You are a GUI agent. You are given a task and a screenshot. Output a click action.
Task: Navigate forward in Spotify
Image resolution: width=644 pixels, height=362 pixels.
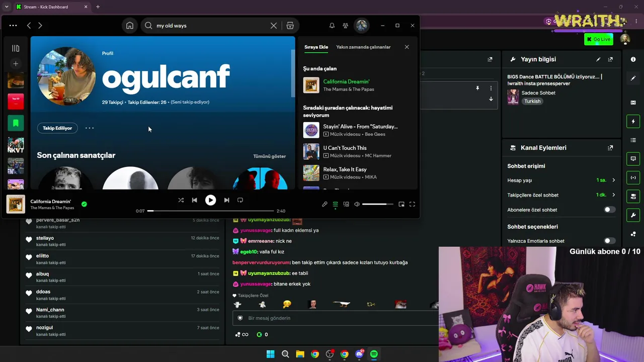click(x=40, y=26)
